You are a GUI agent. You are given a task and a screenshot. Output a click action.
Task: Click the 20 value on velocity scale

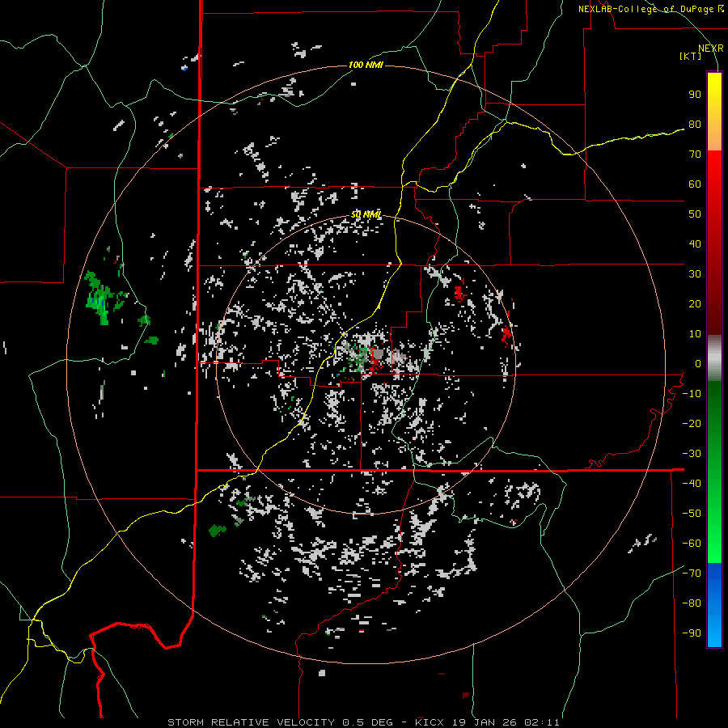point(695,304)
